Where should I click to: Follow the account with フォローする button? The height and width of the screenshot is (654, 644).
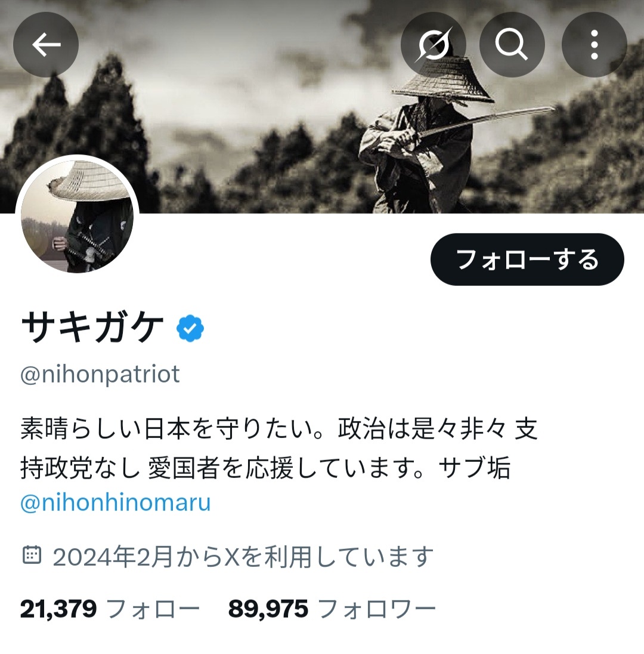(x=527, y=260)
